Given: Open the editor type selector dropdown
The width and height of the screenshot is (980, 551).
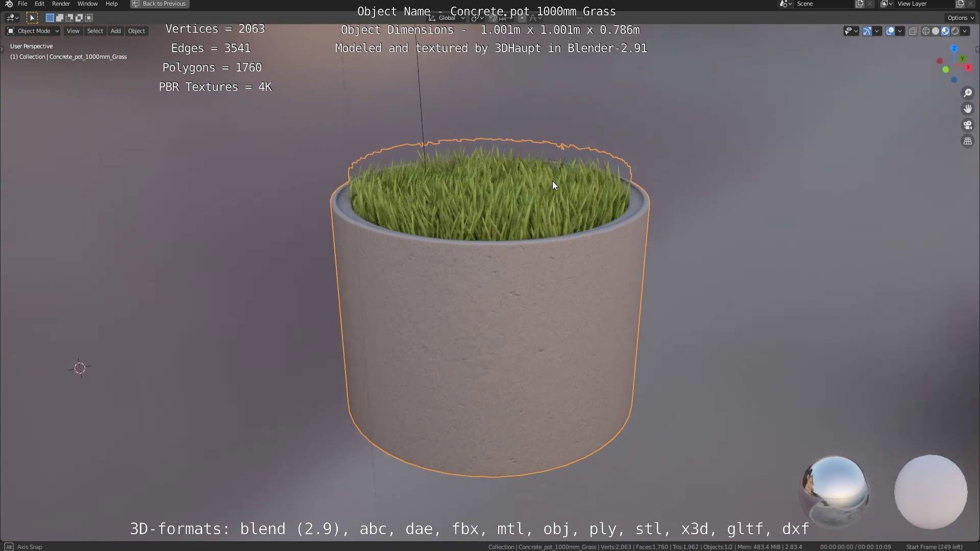Looking at the screenshot, I should (x=12, y=18).
